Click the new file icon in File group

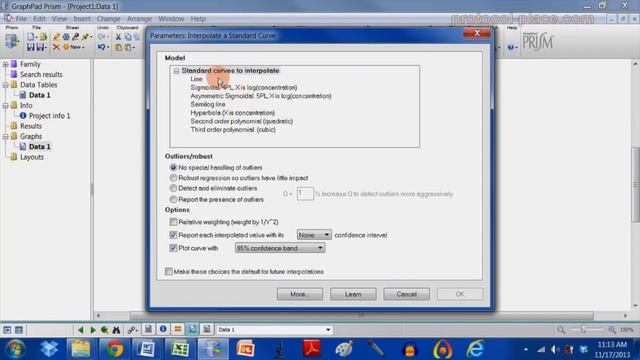click(31, 37)
